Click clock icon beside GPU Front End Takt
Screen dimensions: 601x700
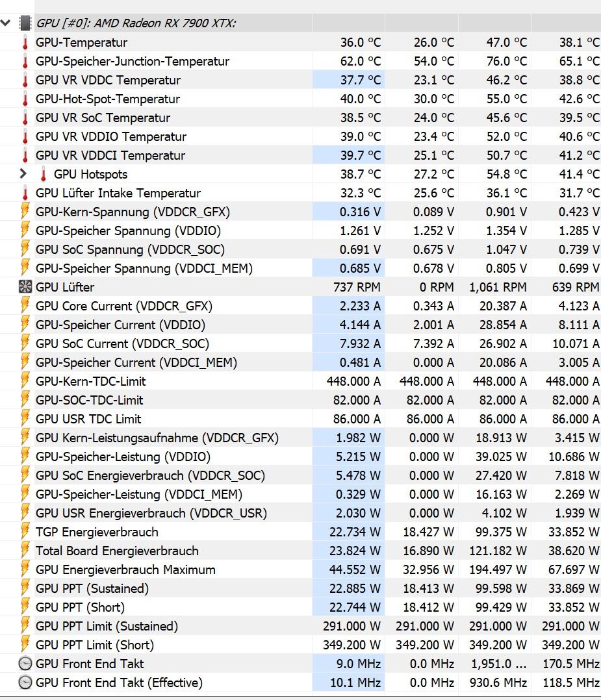click(x=25, y=664)
